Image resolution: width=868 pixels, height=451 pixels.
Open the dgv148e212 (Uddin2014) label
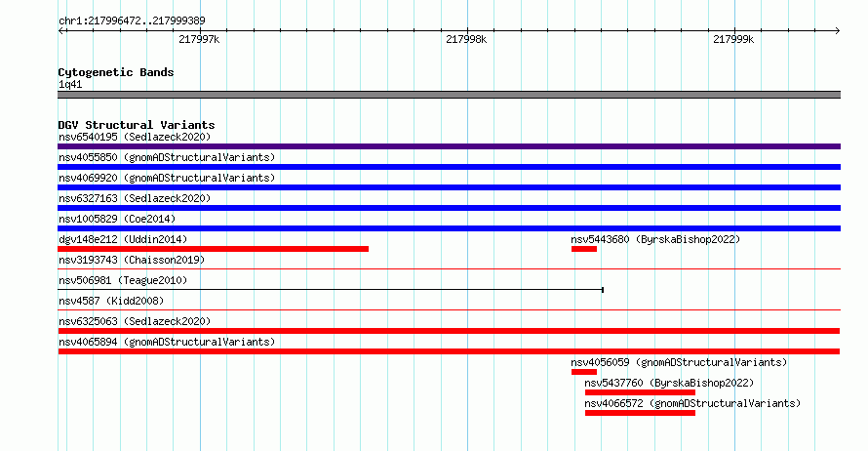pyautogui.click(x=123, y=239)
